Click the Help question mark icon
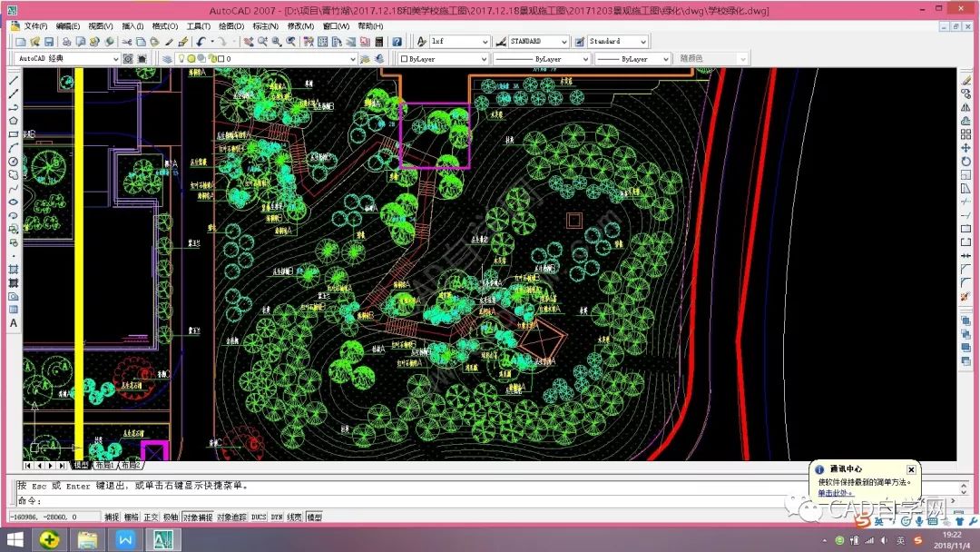Screen dimensions: 980x552 pyautogui.click(x=397, y=42)
